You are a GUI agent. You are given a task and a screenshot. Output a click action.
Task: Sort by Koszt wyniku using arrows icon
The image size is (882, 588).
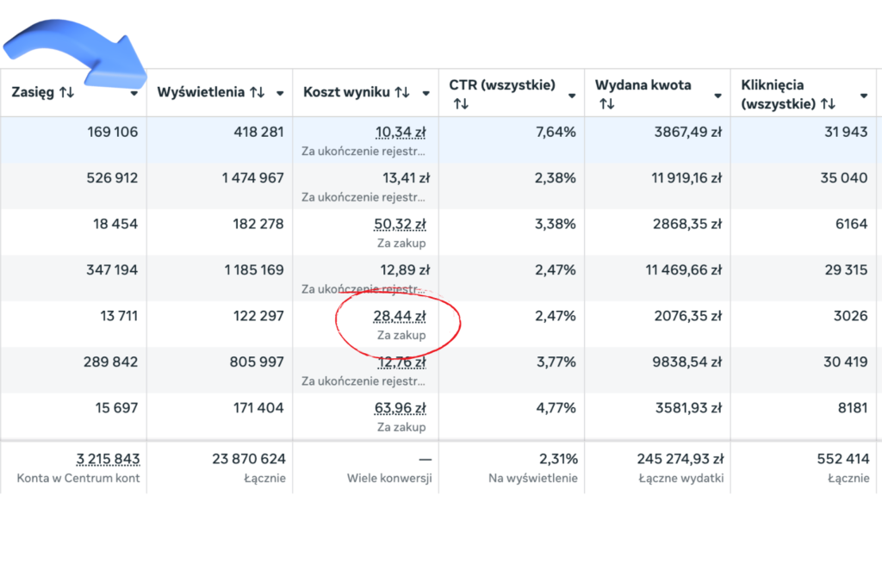pyautogui.click(x=402, y=93)
